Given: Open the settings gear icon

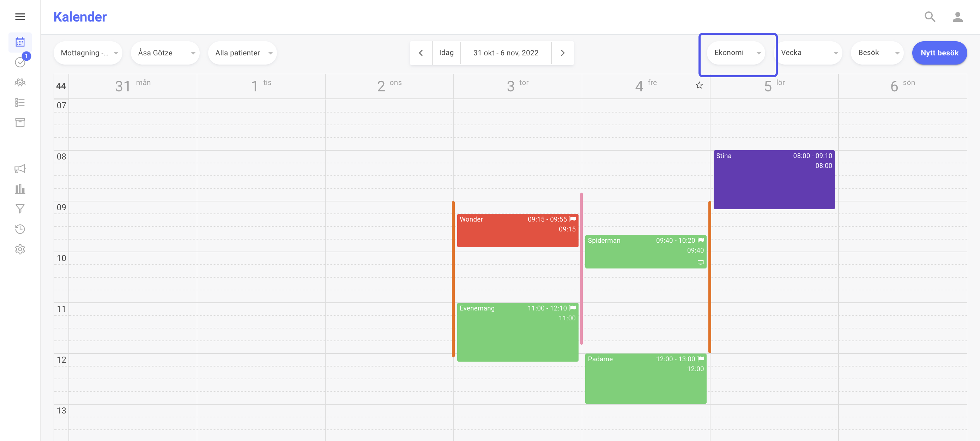Looking at the screenshot, I should point(20,249).
